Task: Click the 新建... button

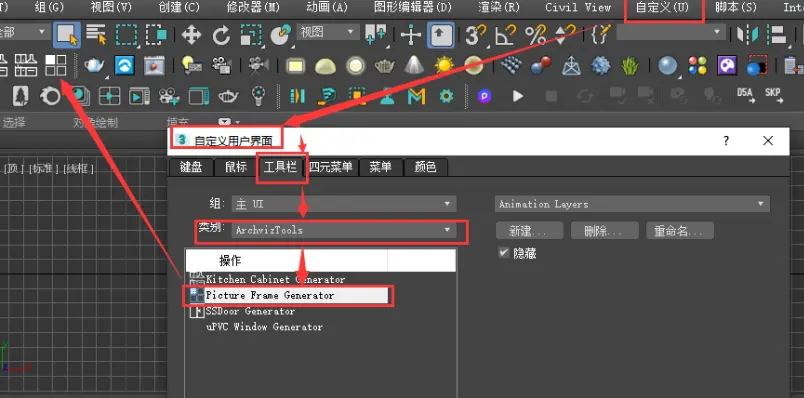Action: click(529, 230)
